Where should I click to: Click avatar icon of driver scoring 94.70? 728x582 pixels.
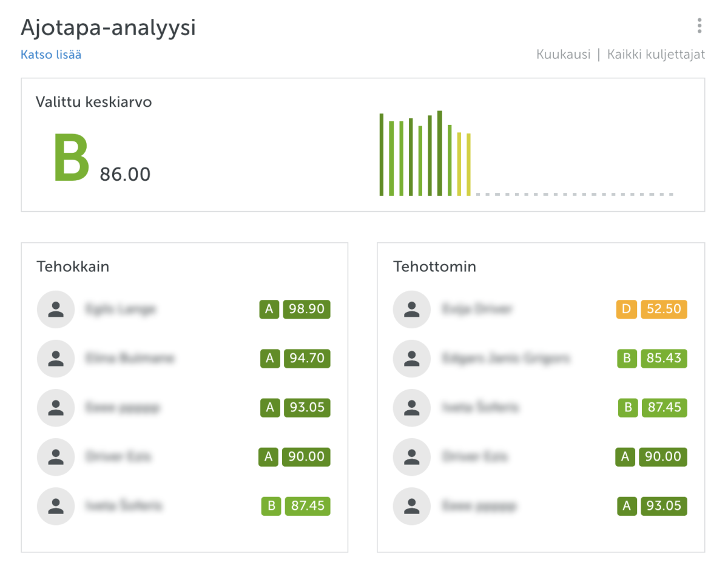pos(56,359)
